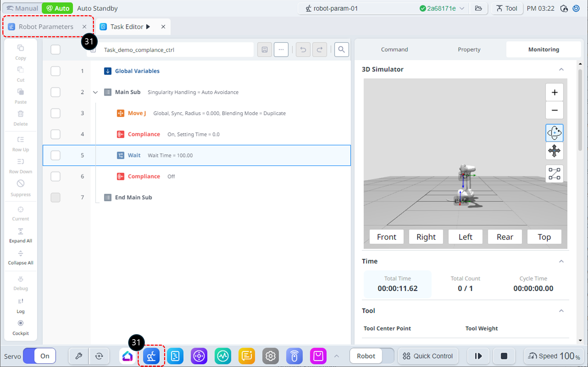Viewport: 588px width, 367px height.
Task: Check the box for Move J row
Action: (55, 113)
